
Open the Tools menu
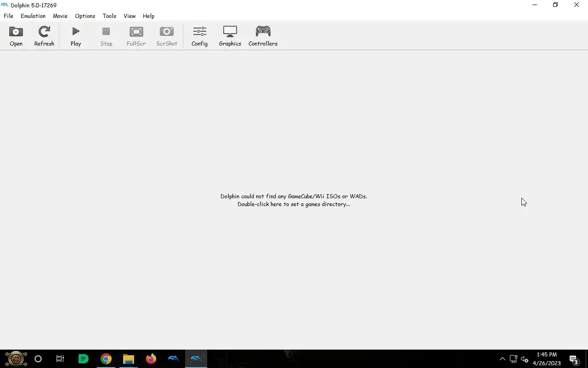click(x=109, y=16)
